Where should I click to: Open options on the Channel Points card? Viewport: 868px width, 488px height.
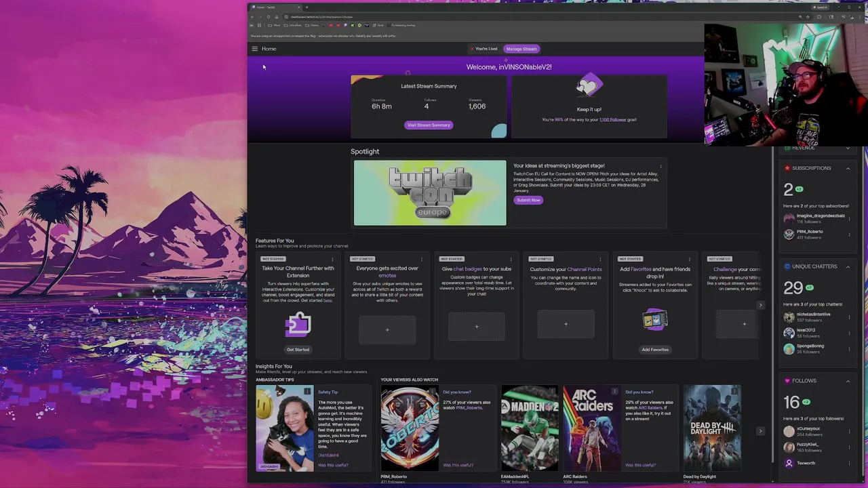pos(600,259)
